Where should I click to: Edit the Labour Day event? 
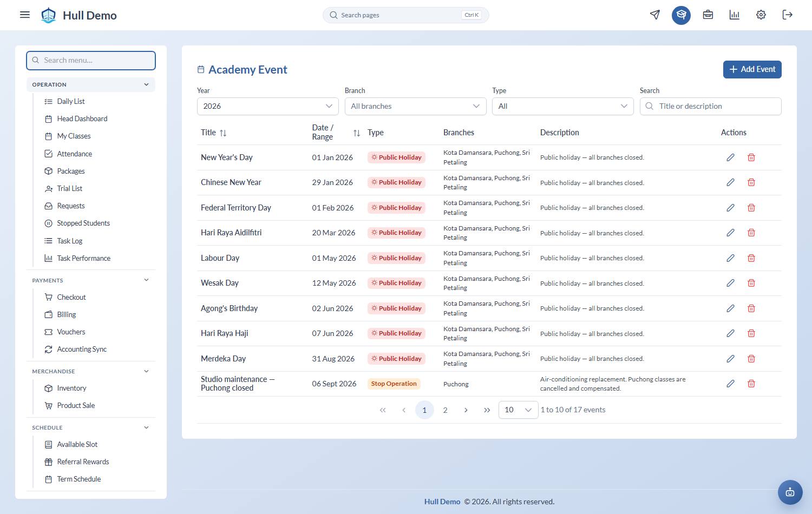pos(730,258)
